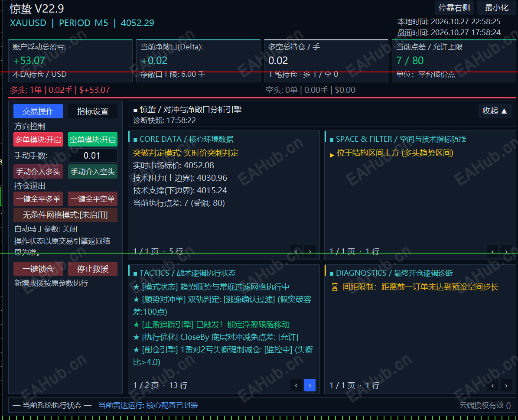Click 突破判定模式: 实时价突刺判定 line
518x420 pixels.
click(x=186, y=153)
